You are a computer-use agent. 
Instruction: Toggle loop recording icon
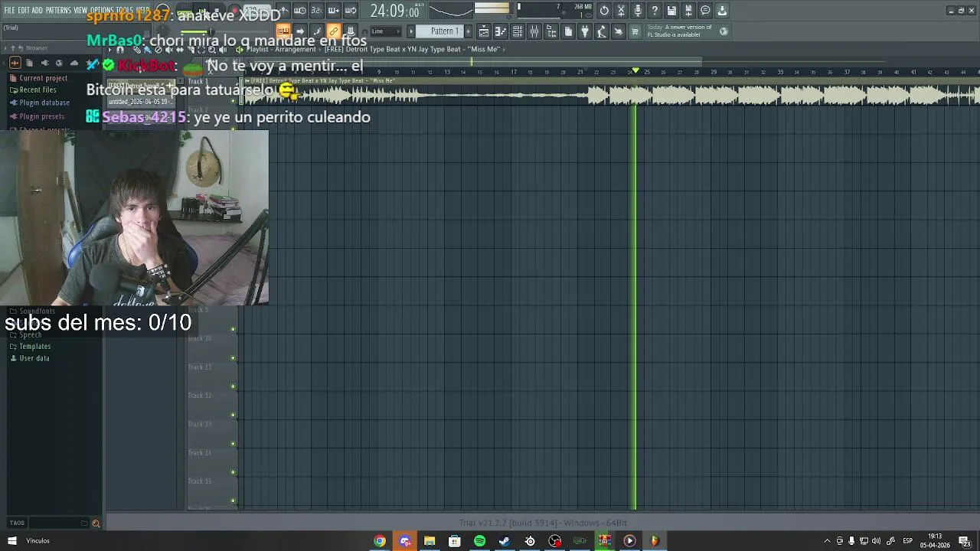351,11
